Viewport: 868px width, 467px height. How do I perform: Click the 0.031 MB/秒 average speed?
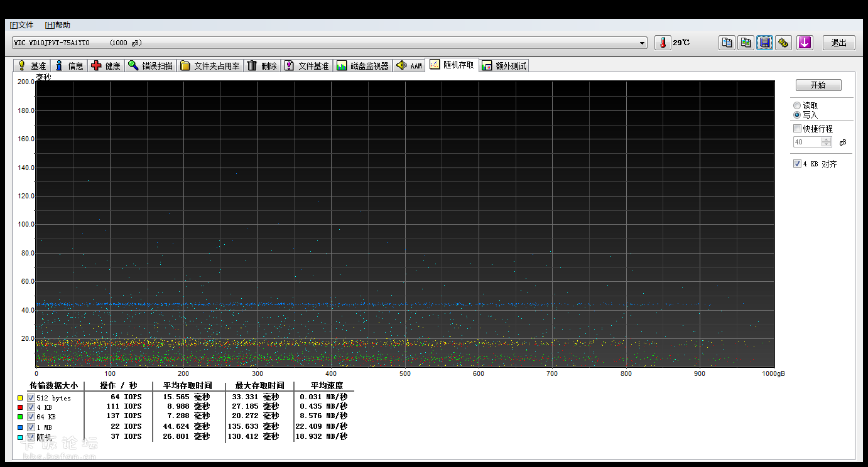[323, 397]
